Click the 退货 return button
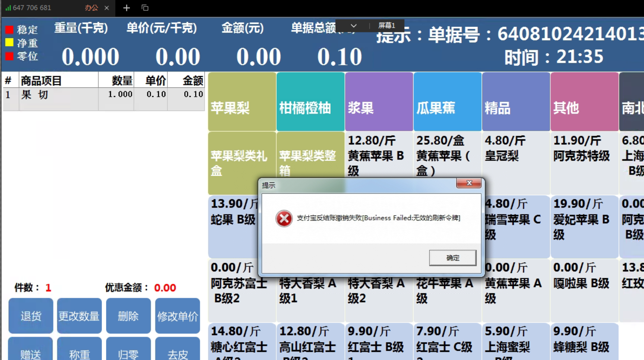Image resolution: width=644 pixels, height=360 pixels. coord(31,316)
